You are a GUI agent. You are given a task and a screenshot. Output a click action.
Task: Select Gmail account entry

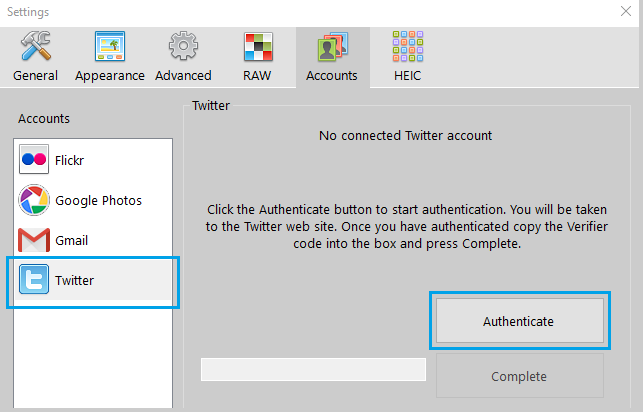tap(93, 240)
